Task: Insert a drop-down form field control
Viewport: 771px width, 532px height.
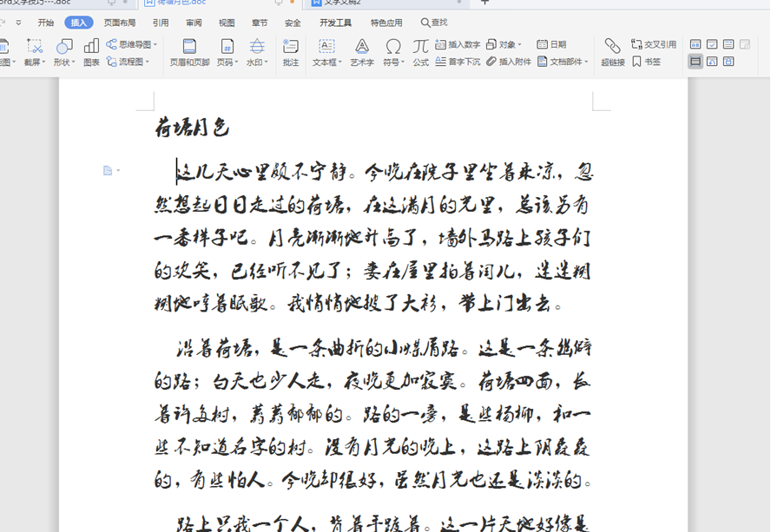Action: tap(728, 44)
